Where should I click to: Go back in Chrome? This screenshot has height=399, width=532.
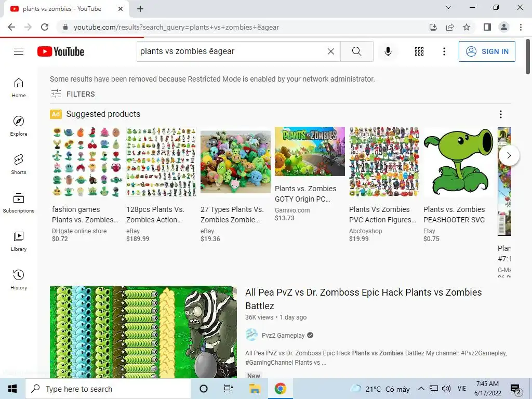(x=11, y=27)
